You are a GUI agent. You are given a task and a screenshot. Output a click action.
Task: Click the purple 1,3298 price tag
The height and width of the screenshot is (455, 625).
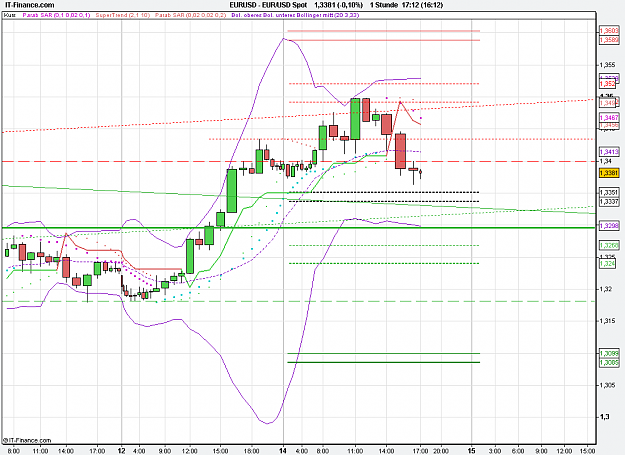609,226
